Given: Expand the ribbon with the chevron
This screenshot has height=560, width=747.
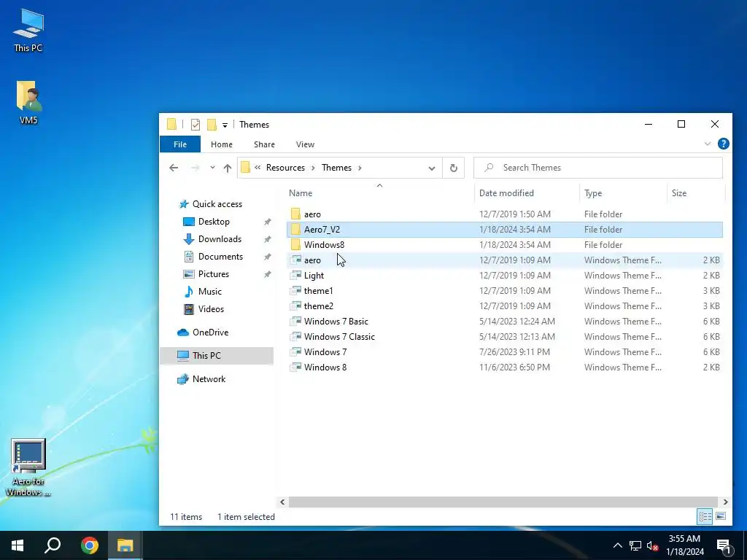Looking at the screenshot, I should pyautogui.click(x=708, y=144).
